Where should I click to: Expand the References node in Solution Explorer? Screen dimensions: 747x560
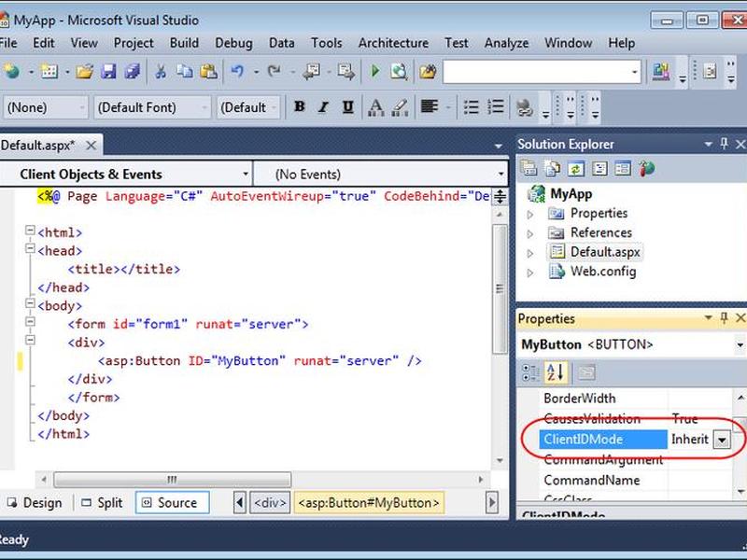530,234
